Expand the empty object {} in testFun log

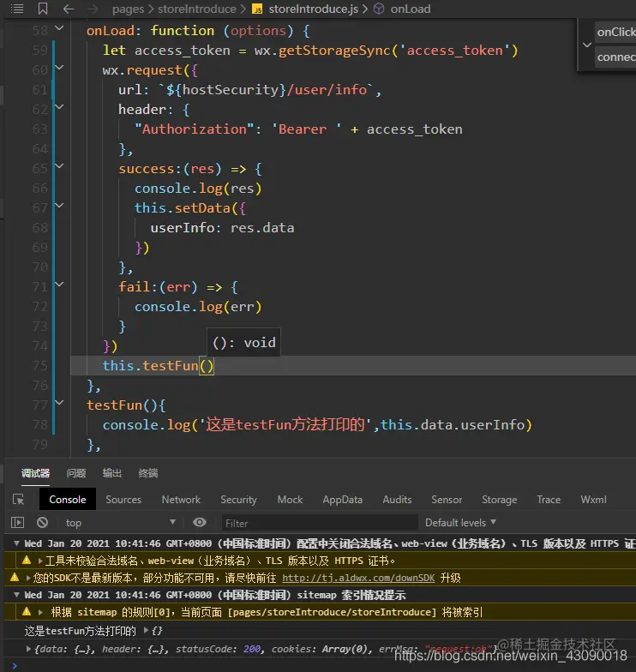146,631
